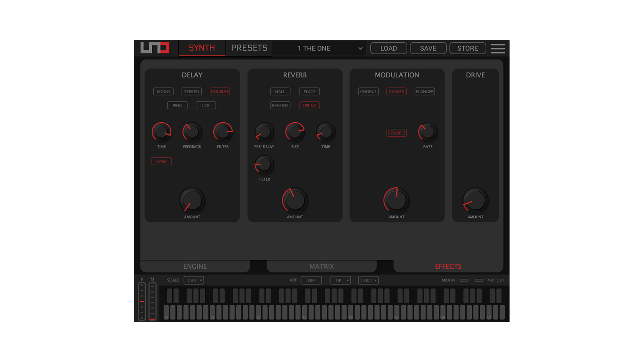Click the Reverb Size knob
Screen dimensions: 644x362
[295, 132]
